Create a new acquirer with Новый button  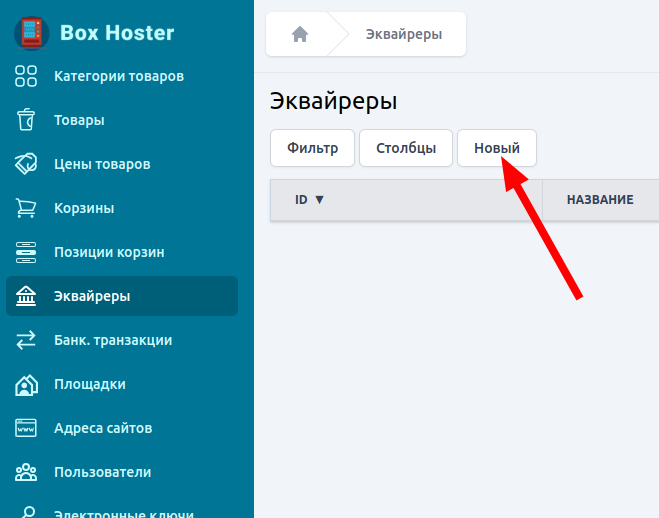point(496,148)
